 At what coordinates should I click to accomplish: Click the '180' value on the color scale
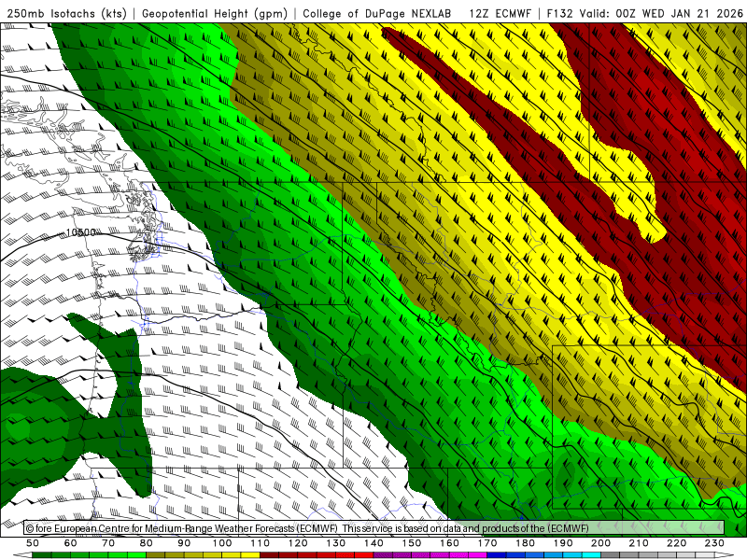(x=526, y=543)
